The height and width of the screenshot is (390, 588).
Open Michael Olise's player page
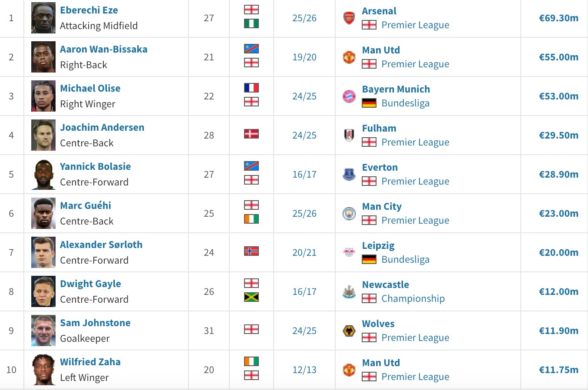point(90,88)
